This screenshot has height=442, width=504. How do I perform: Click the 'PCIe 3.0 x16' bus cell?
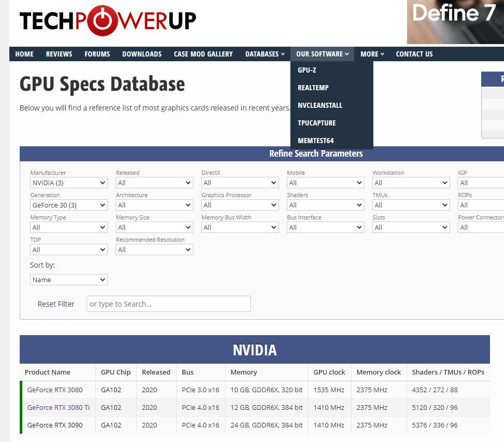click(x=201, y=390)
